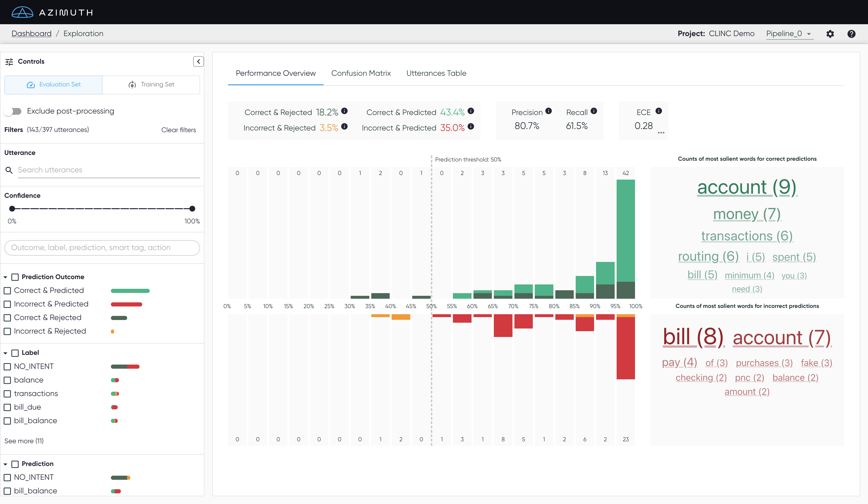The width and height of the screenshot is (868, 504).
Task: Click incorrect salient word purchases (3)
Action: tap(764, 363)
